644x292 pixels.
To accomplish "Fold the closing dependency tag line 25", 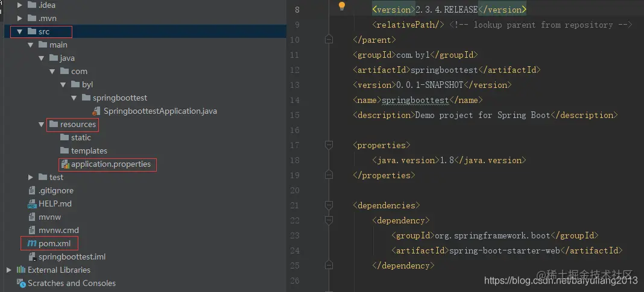I will coord(329,266).
